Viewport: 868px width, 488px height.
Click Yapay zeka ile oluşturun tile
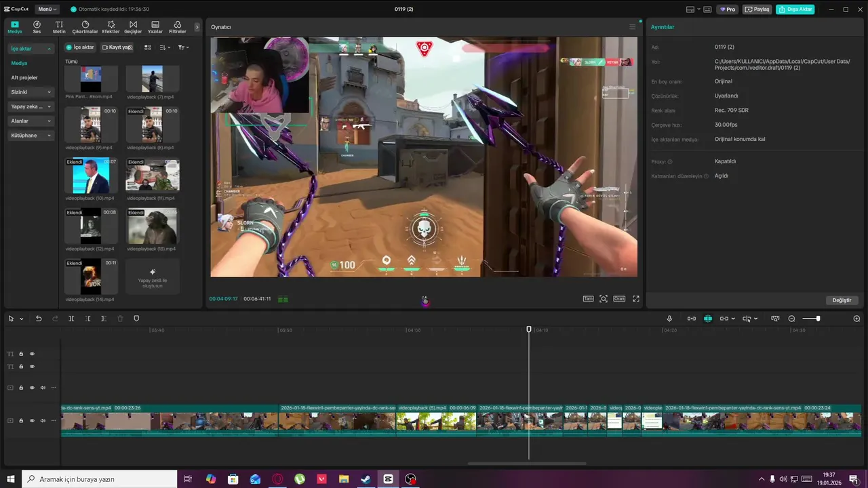153,277
